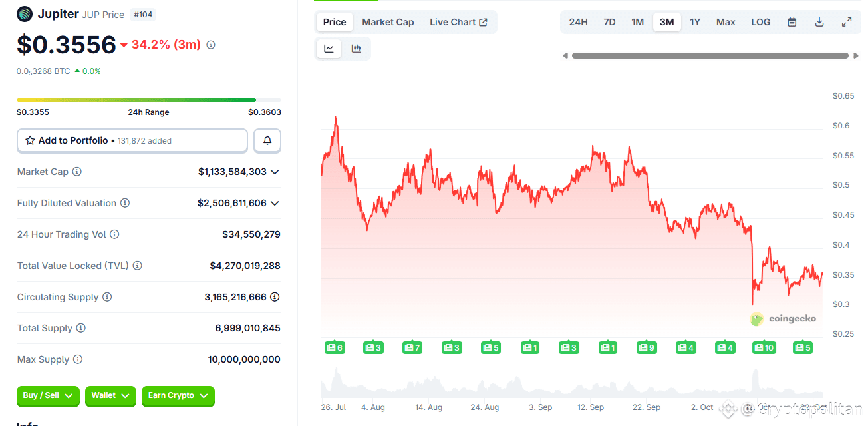Expand chart to fullscreen with expand icon
Image resolution: width=868 pixels, height=426 pixels.
847,21
